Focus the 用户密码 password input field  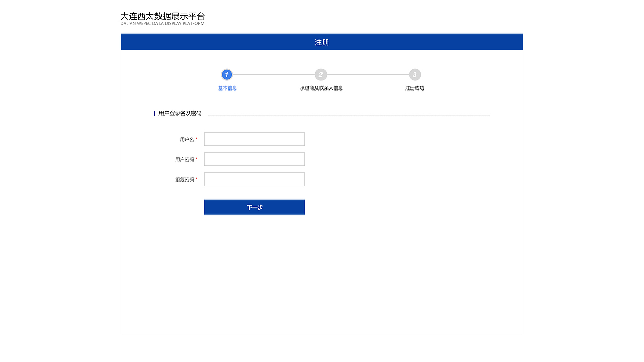[x=255, y=159]
